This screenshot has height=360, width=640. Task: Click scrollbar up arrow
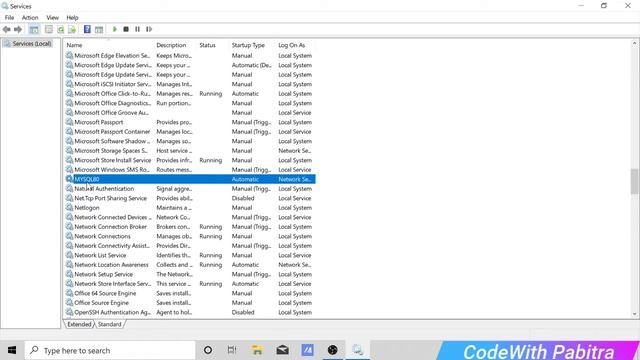pos(634,43)
